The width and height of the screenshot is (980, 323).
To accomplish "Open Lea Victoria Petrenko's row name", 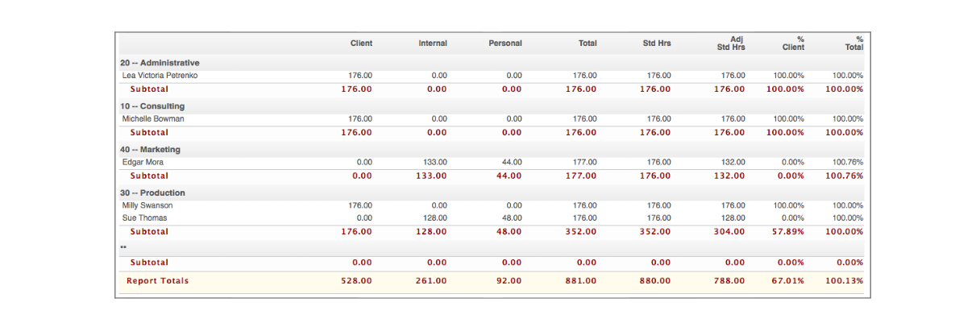I will (160, 76).
